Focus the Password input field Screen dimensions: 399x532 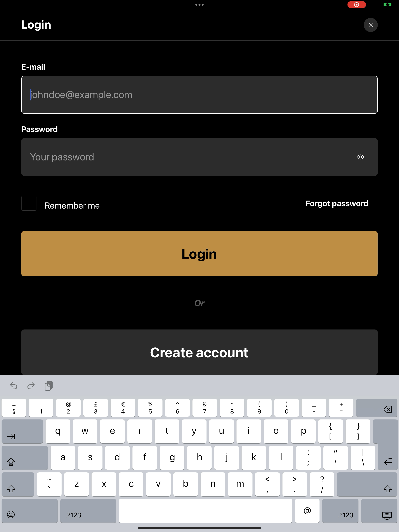coord(199,157)
